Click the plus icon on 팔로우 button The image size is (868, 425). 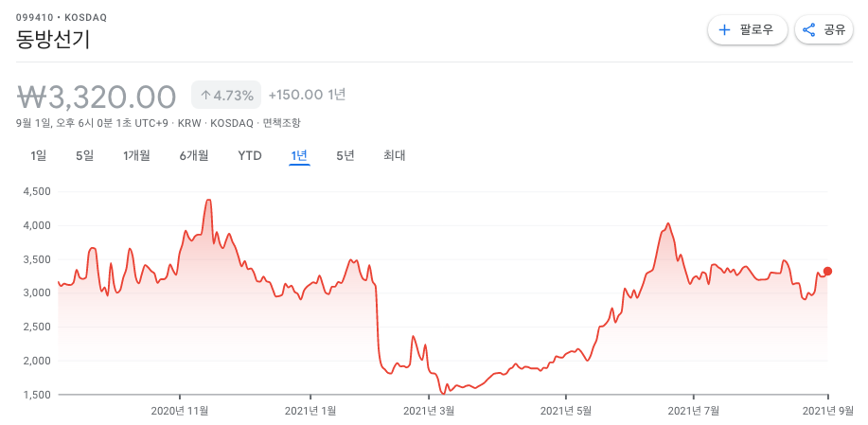(724, 30)
